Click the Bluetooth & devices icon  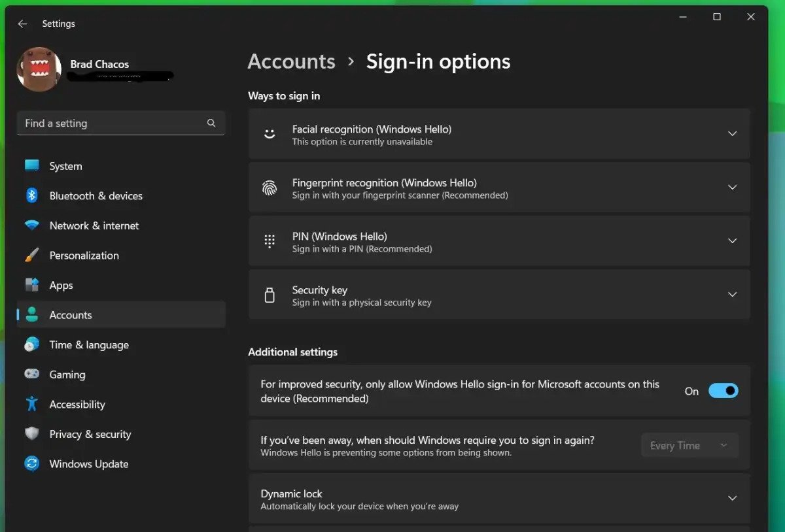[x=31, y=195]
